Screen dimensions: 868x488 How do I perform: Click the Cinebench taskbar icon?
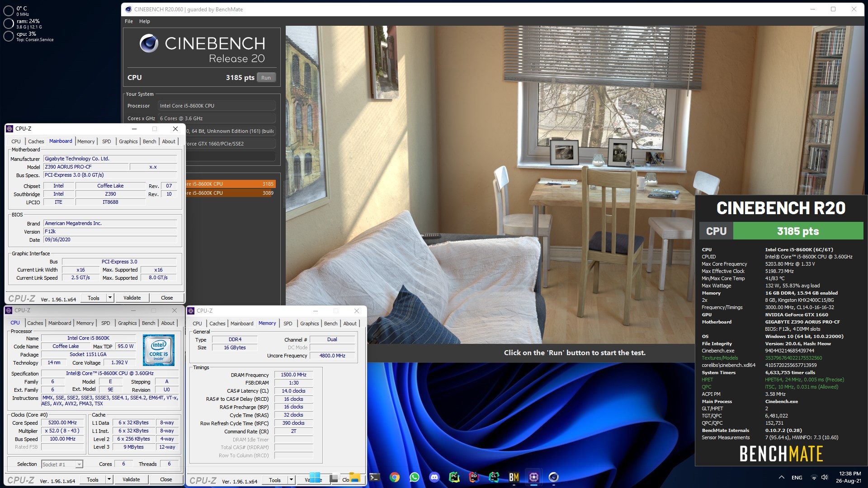[x=554, y=477]
